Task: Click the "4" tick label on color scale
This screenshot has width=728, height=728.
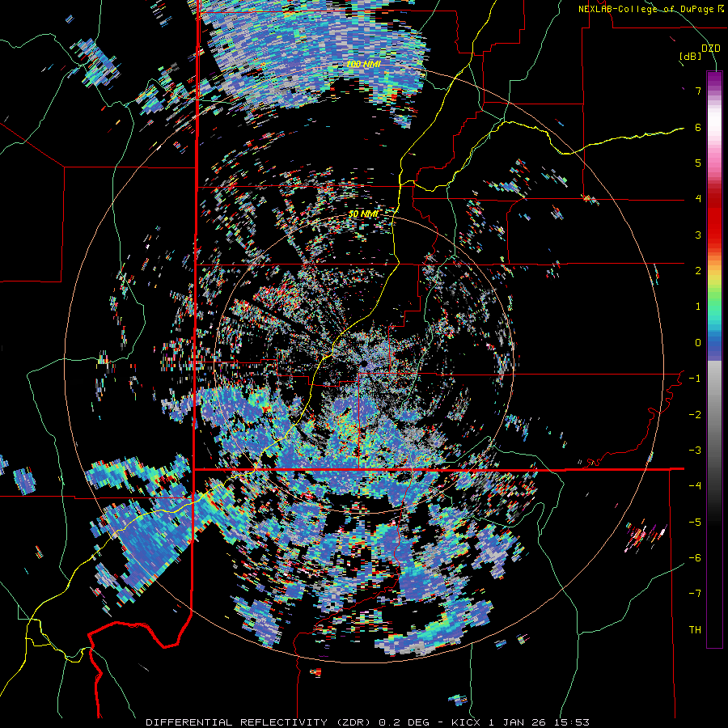Action: 698,199
